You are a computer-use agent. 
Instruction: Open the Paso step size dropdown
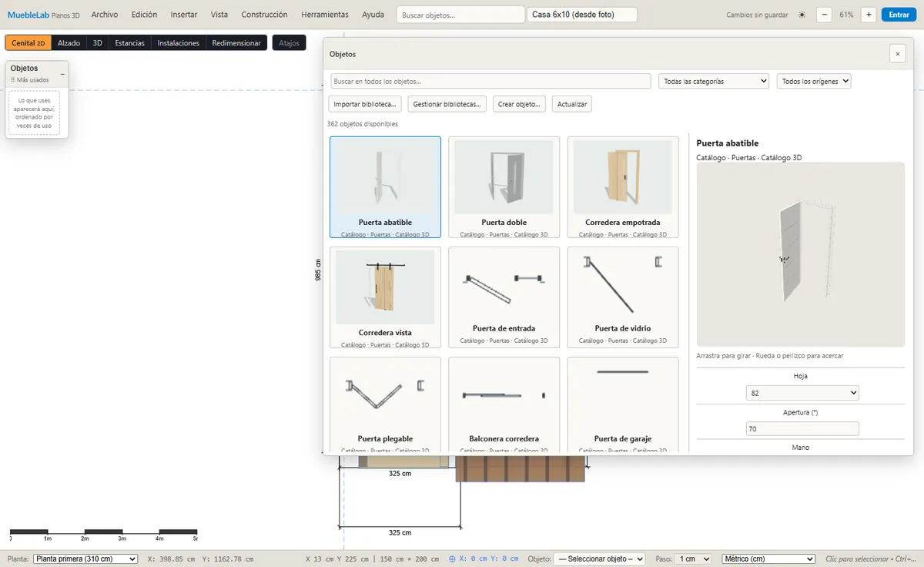pyautogui.click(x=693, y=559)
